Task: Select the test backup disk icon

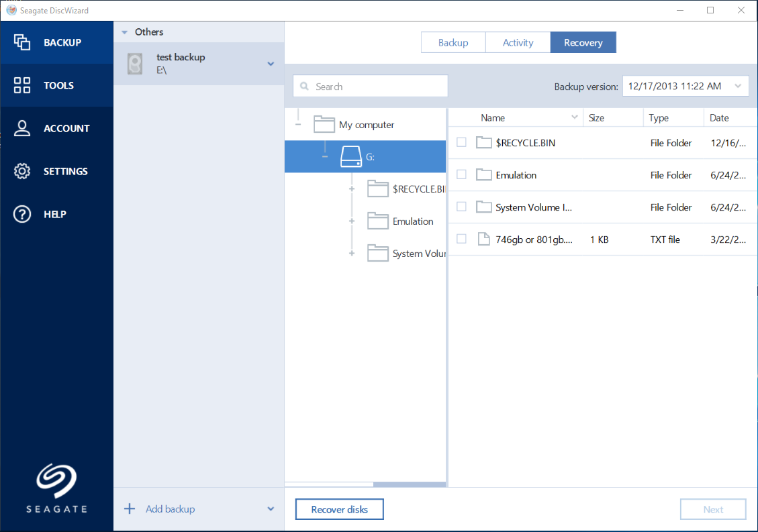Action: (135, 64)
